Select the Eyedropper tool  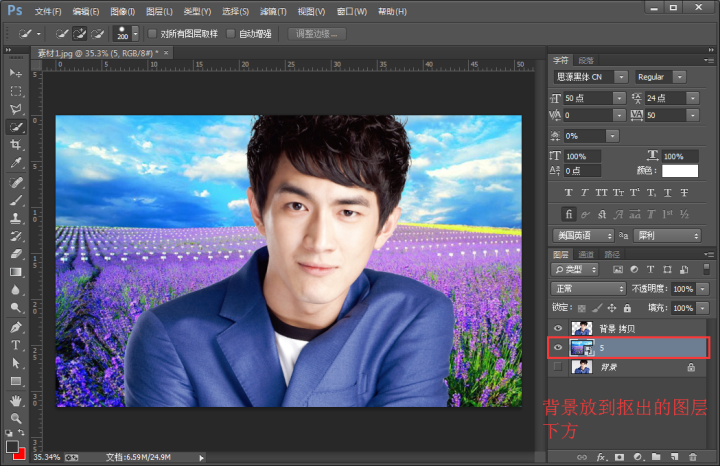(x=16, y=163)
